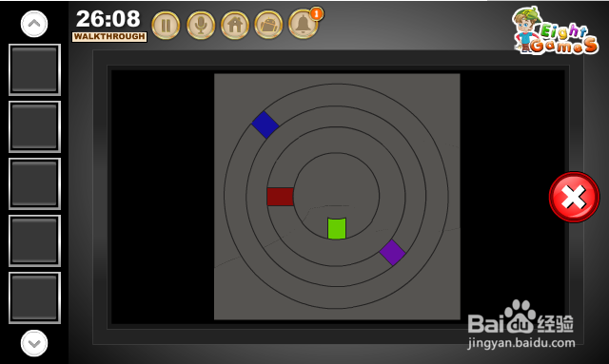Click the green block on inner ring

point(337,228)
